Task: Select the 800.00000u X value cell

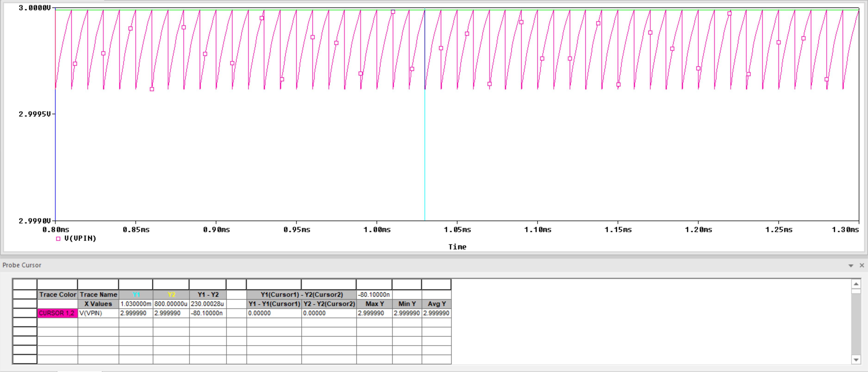Action: (171, 304)
